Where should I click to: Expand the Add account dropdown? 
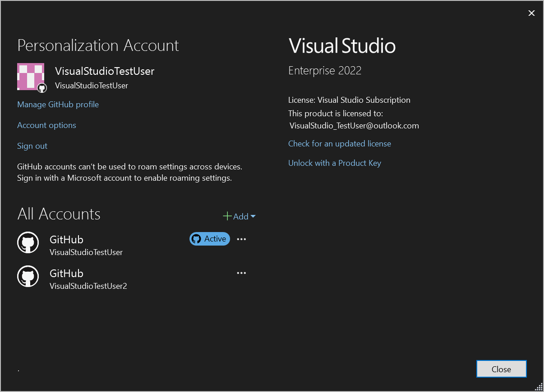[253, 216]
